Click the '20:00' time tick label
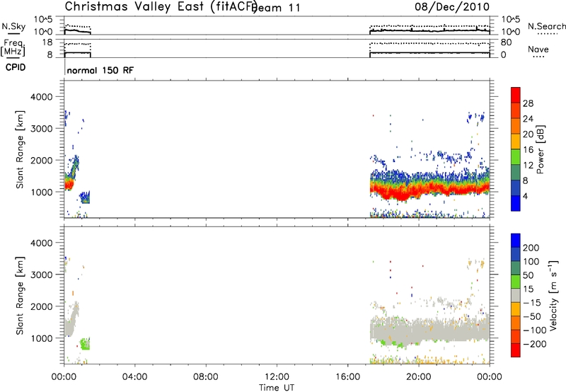The height and width of the screenshot is (392, 566). (x=418, y=377)
